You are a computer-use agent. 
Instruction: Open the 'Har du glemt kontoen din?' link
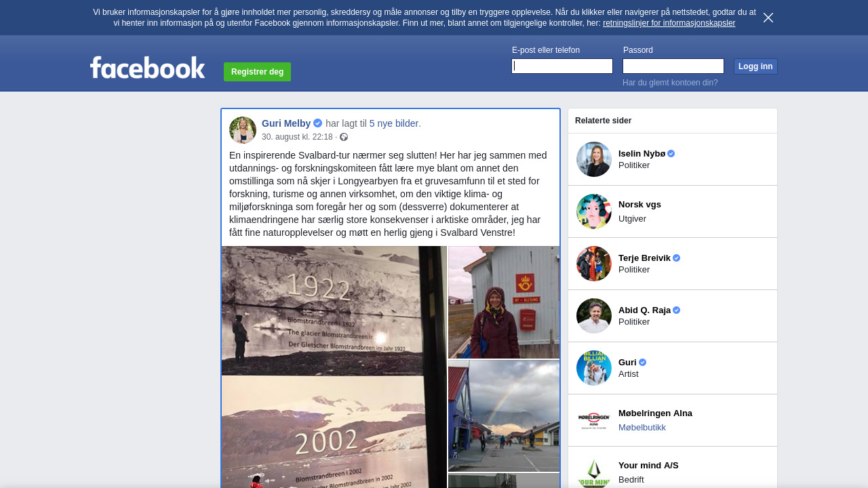point(670,83)
